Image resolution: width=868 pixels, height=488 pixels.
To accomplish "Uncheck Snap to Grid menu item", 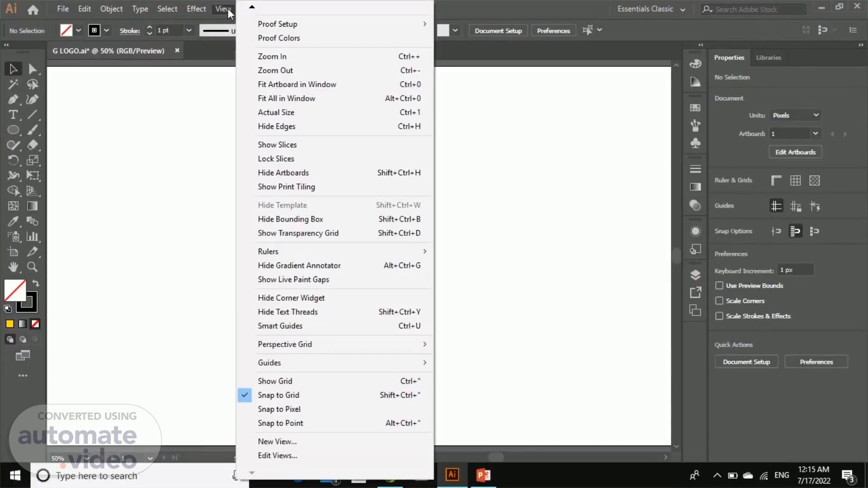I will (x=278, y=395).
